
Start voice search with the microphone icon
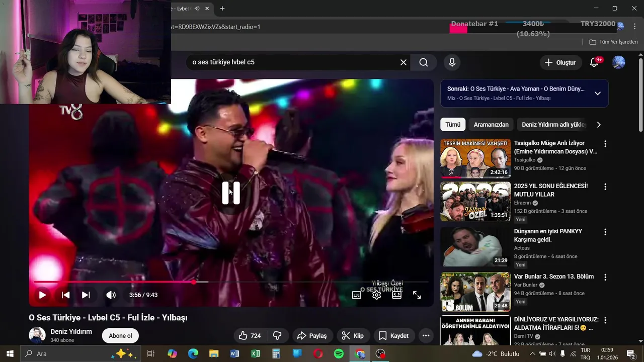pos(452,62)
